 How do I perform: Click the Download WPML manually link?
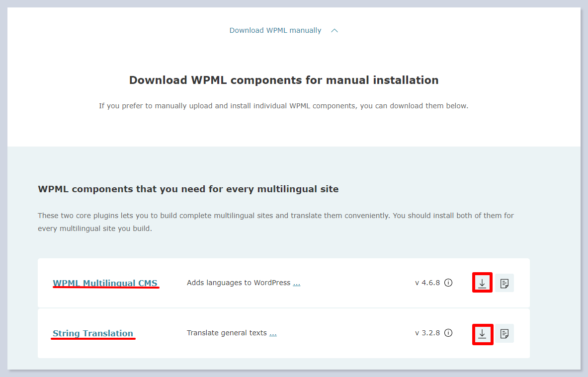tap(275, 30)
